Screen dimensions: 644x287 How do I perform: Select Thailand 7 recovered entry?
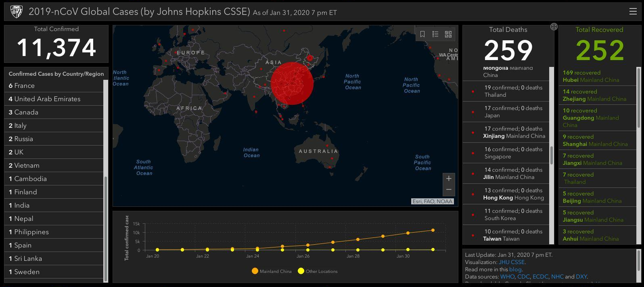pos(597,178)
